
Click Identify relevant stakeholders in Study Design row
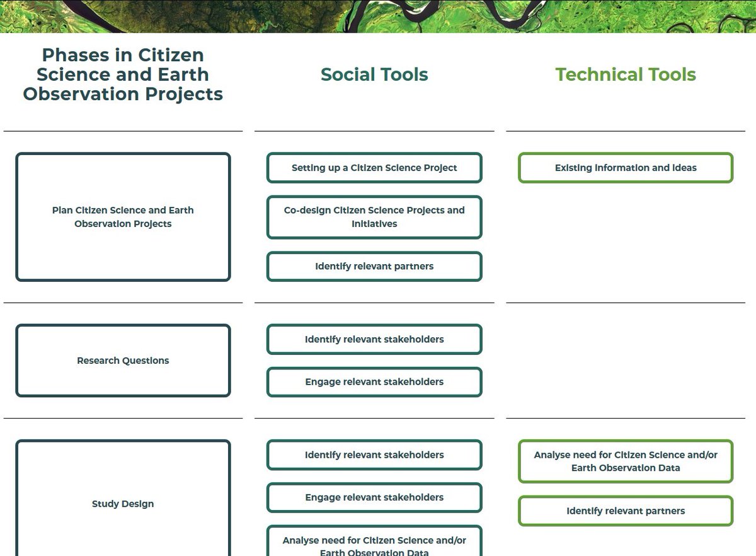click(374, 455)
